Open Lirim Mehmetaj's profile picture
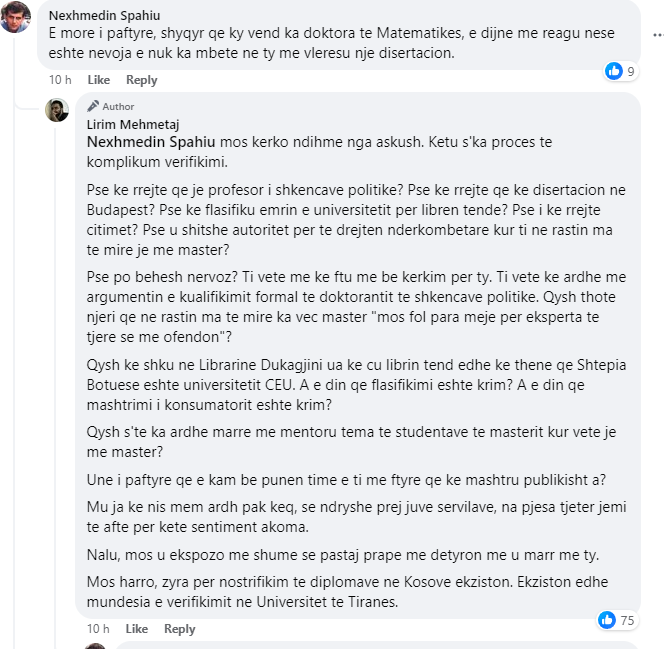This screenshot has width=664, height=649. pyautogui.click(x=57, y=109)
